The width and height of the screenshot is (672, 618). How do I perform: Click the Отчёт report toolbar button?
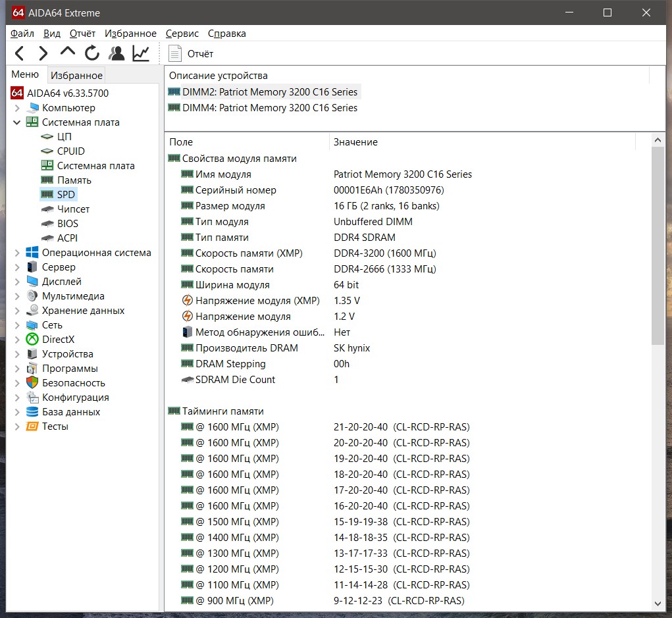point(191,54)
